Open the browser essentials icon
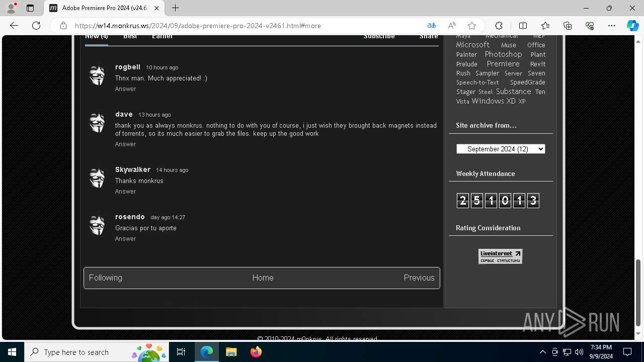 click(x=590, y=26)
